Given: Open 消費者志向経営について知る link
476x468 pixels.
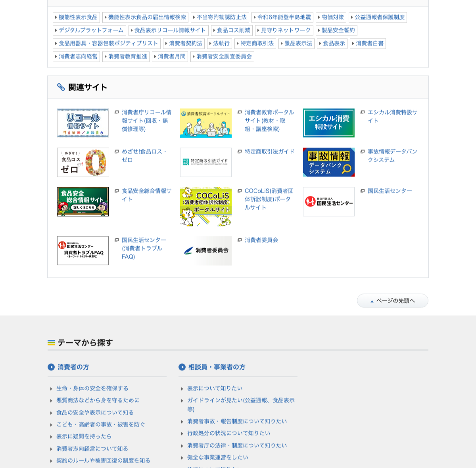Looking at the screenshot, I should (x=92, y=449).
